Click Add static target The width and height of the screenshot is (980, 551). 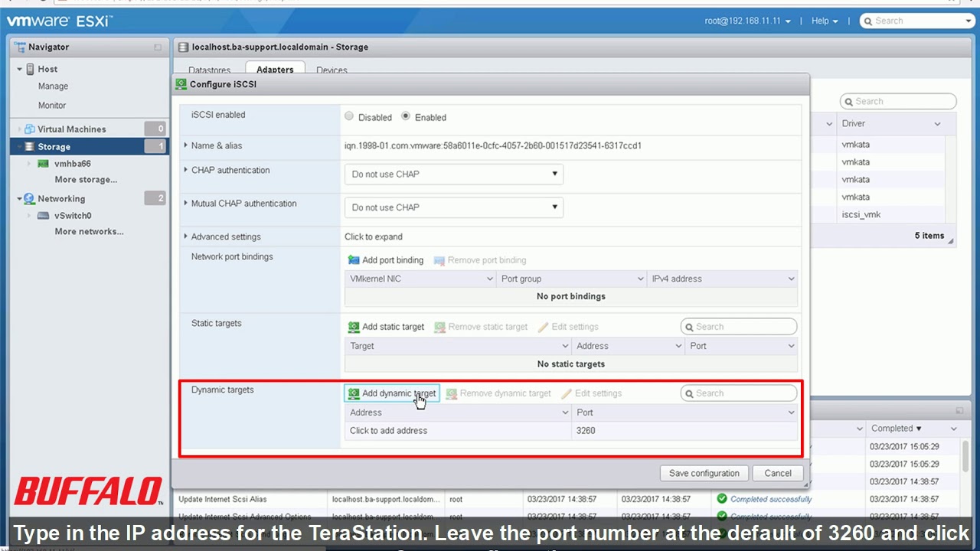[386, 327]
